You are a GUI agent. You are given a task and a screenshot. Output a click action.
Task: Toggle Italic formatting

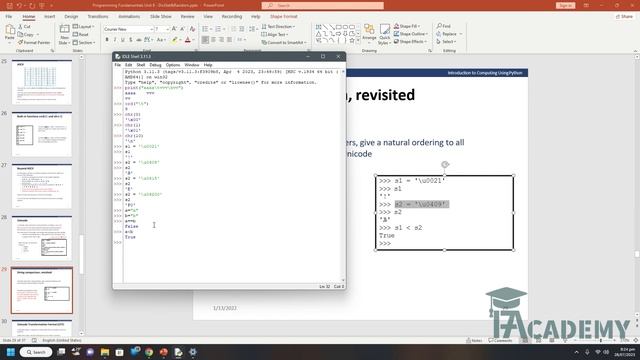pyautogui.click(x=115, y=40)
